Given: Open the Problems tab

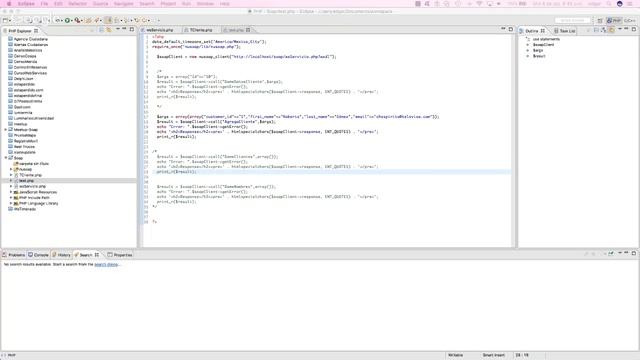Looking at the screenshot, I should [14, 255].
